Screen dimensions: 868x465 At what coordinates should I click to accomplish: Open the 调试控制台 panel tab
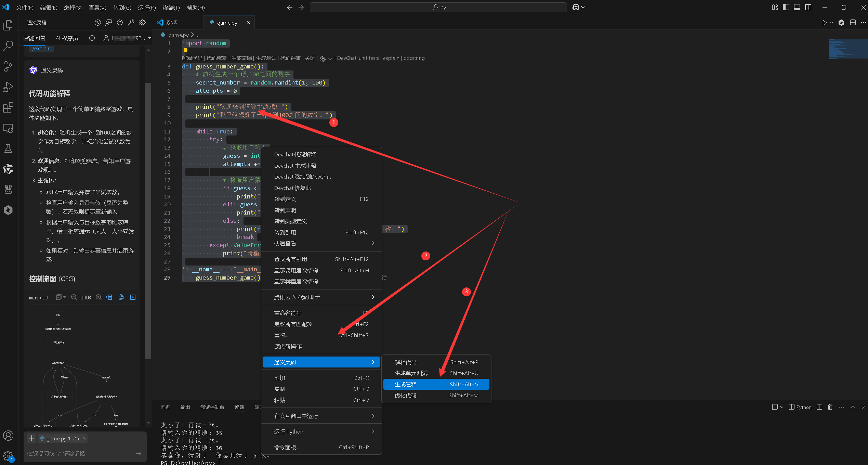212,407
